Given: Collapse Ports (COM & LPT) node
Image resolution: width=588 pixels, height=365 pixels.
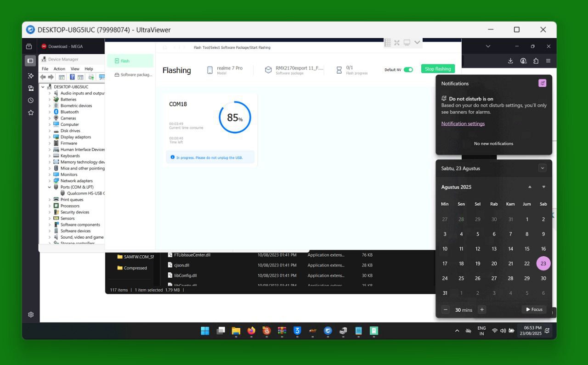Looking at the screenshot, I should 50,187.
